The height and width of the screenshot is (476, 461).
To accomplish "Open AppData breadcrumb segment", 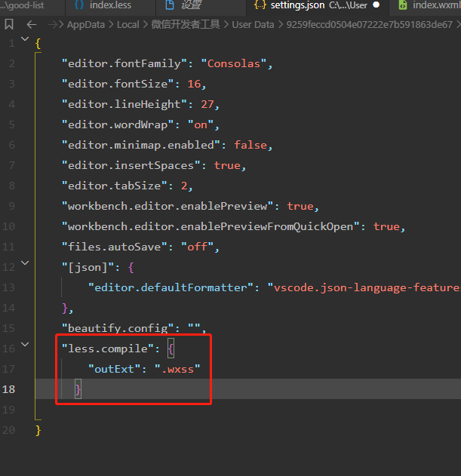I will tap(86, 25).
